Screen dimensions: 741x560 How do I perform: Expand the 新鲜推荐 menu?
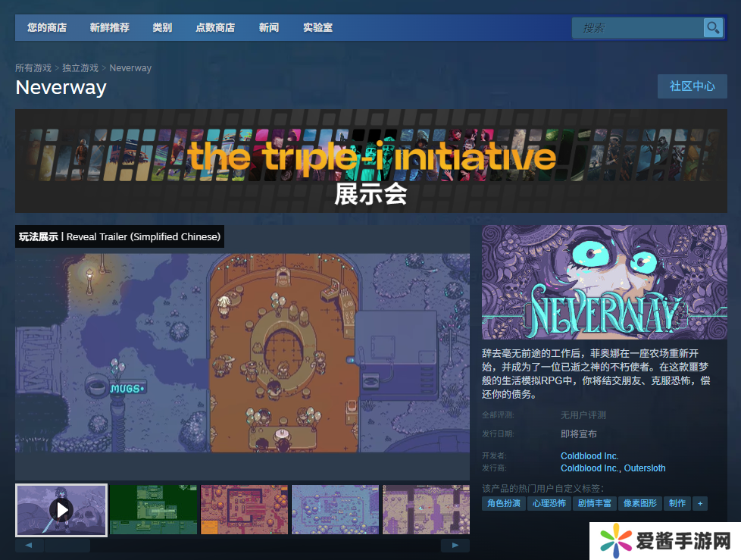109,28
